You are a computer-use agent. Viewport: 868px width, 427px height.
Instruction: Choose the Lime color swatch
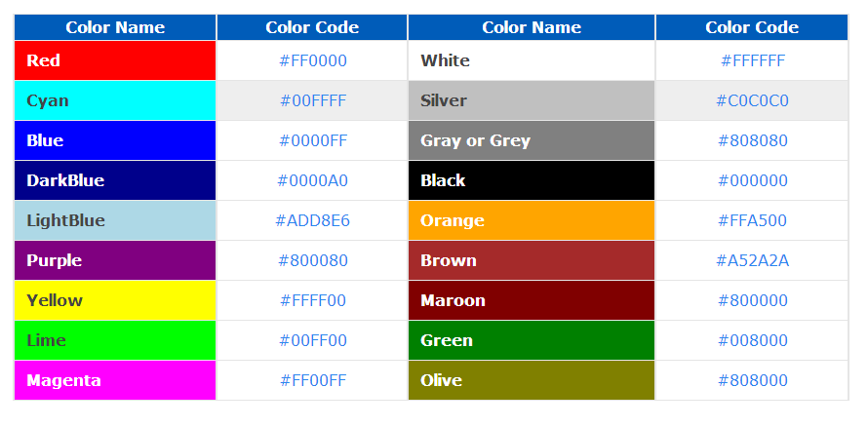[115, 340]
